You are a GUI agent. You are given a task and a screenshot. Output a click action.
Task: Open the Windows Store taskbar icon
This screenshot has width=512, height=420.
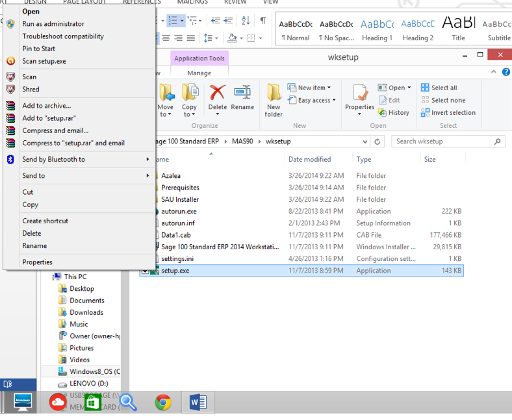(x=93, y=402)
